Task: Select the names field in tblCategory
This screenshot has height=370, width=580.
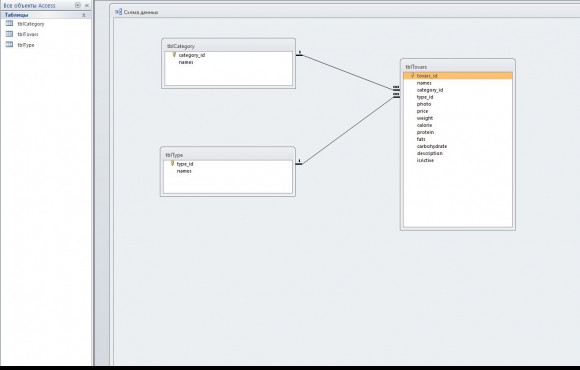Action: tap(186, 62)
